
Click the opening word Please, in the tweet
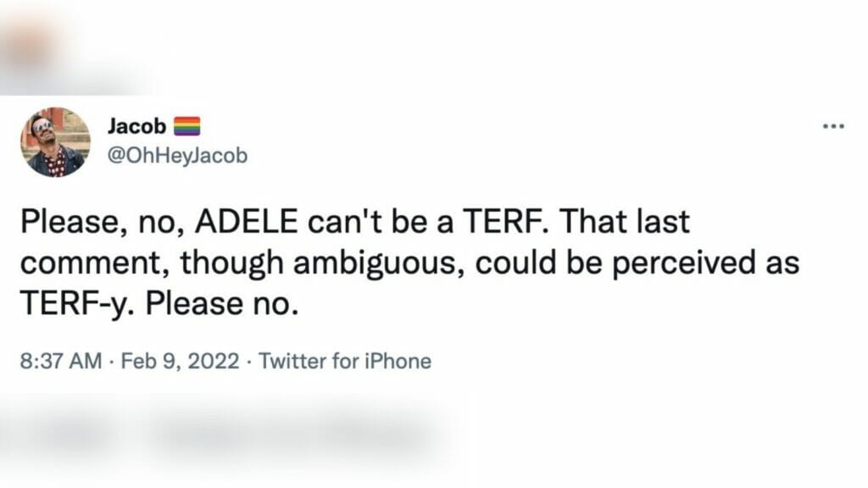(74, 221)
